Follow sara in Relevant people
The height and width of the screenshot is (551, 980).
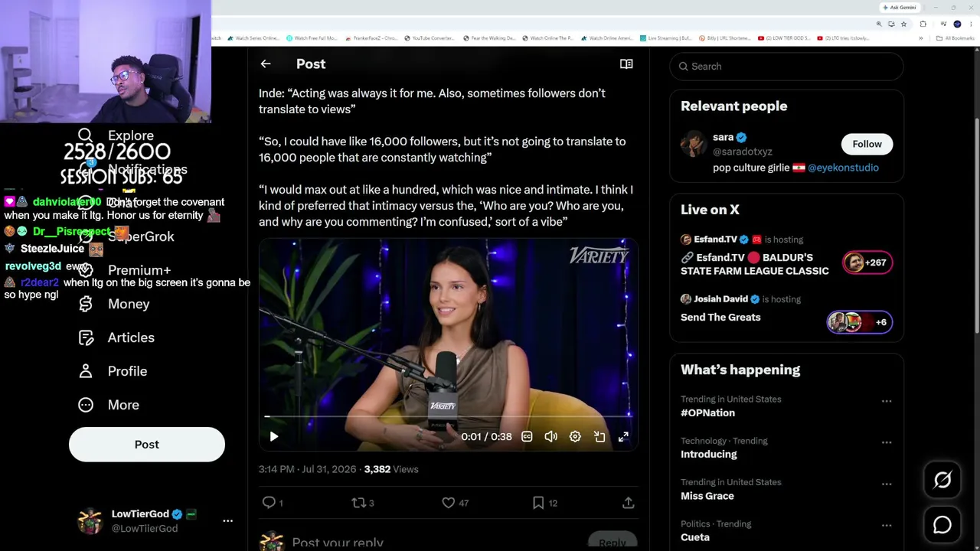pyautogui.click(x=867, y=144)
